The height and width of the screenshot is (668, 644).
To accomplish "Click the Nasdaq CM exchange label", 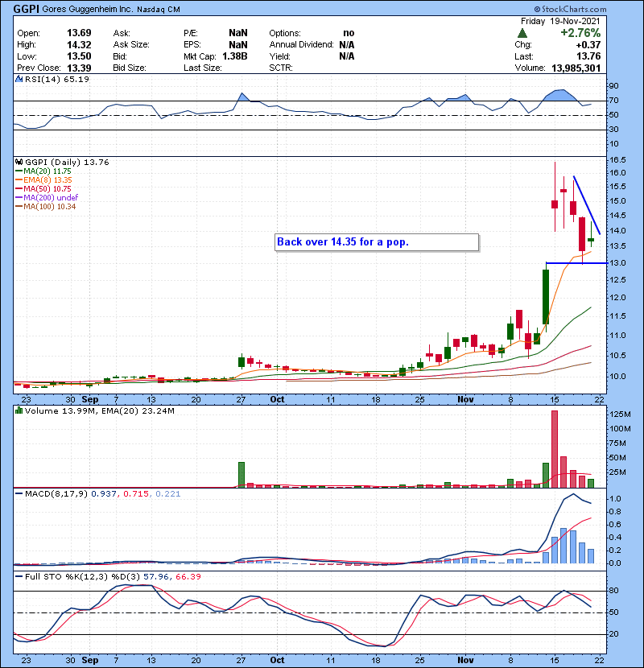I will (159, 10).
